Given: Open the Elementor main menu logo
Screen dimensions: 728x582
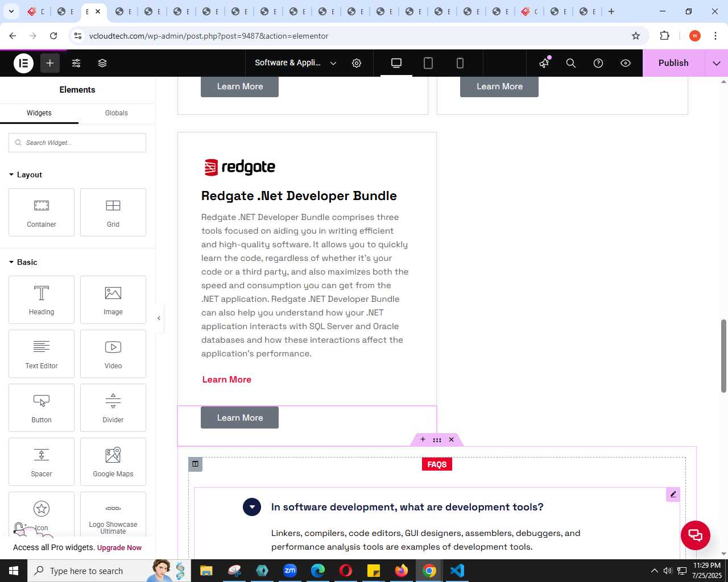Looking at the screenshot, I should pos(24,63).
